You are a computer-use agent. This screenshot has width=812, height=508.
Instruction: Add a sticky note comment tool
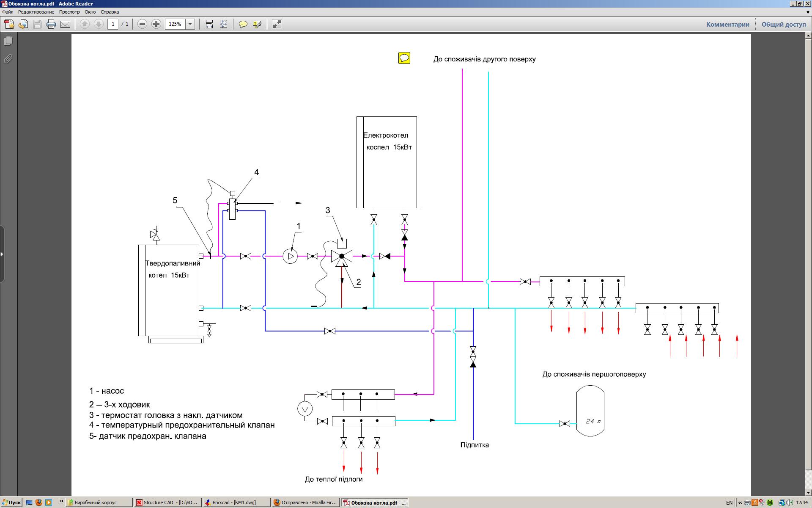tap(243, 24)
